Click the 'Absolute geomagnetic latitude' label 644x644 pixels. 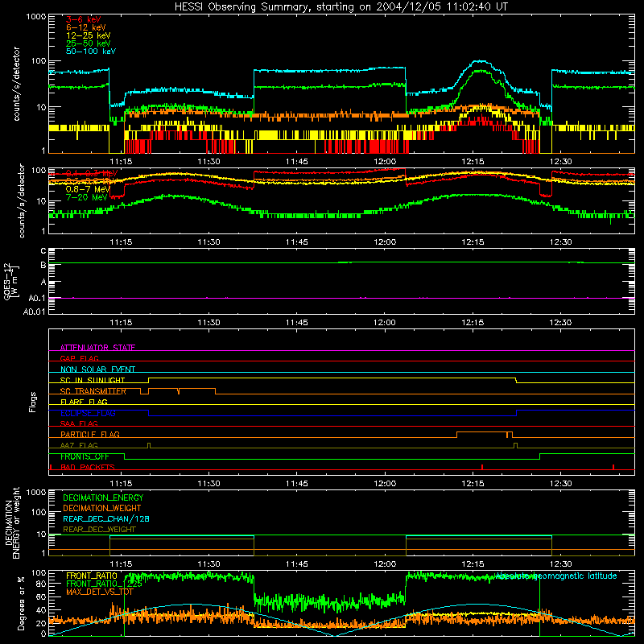(x=556, y=576)
